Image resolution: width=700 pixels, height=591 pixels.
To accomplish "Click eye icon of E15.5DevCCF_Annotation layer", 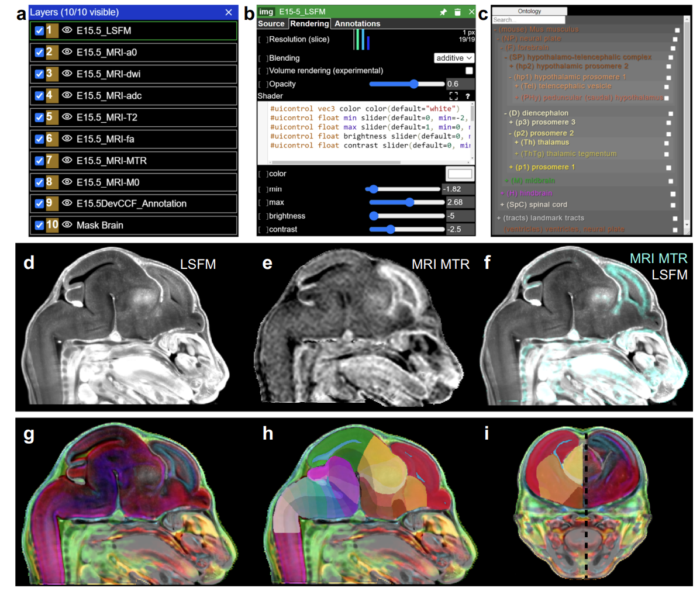I will [67, 203].
